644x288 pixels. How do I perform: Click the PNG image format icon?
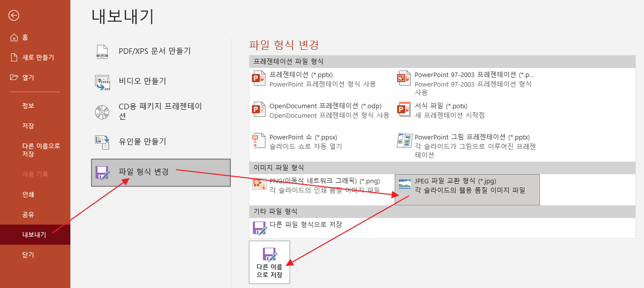[259, 184]
